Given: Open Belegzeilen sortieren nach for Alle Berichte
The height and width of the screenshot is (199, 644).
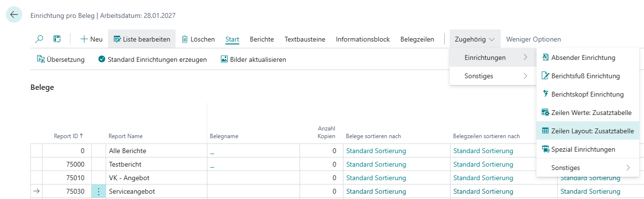Looking at the screenshot, I should point(483,151).
